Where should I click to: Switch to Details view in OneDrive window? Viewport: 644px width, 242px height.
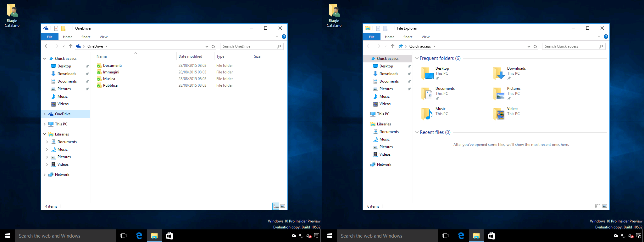coord(276,206)
